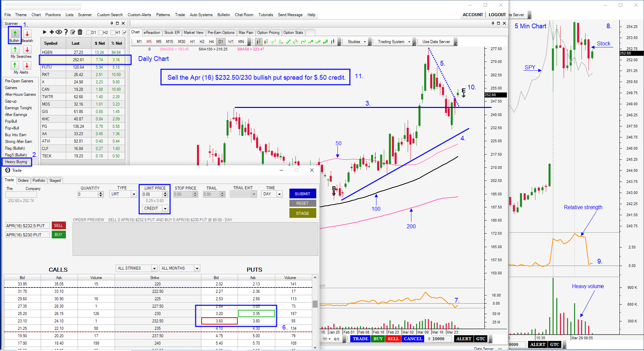Run scan with the play arrow icon
Screen dimensions: 644x351
[44, 32]
